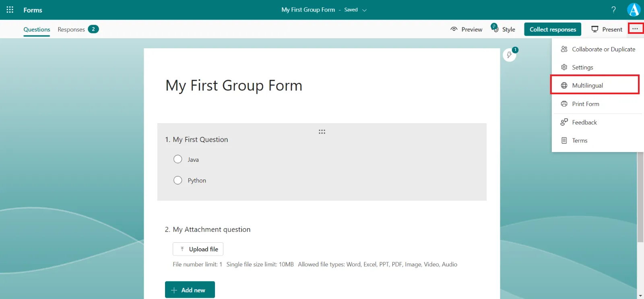Open the account profile avatar
Image resolution: width=644 pixels, height=299 pixels.
pyautogui.click(x=634, y=10)
